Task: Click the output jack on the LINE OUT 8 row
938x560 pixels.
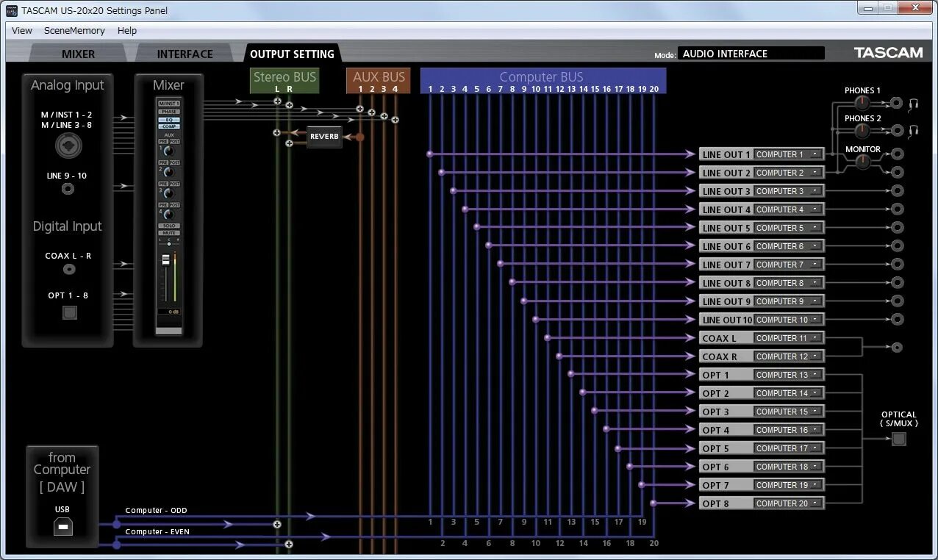Action: coord(897,282)
